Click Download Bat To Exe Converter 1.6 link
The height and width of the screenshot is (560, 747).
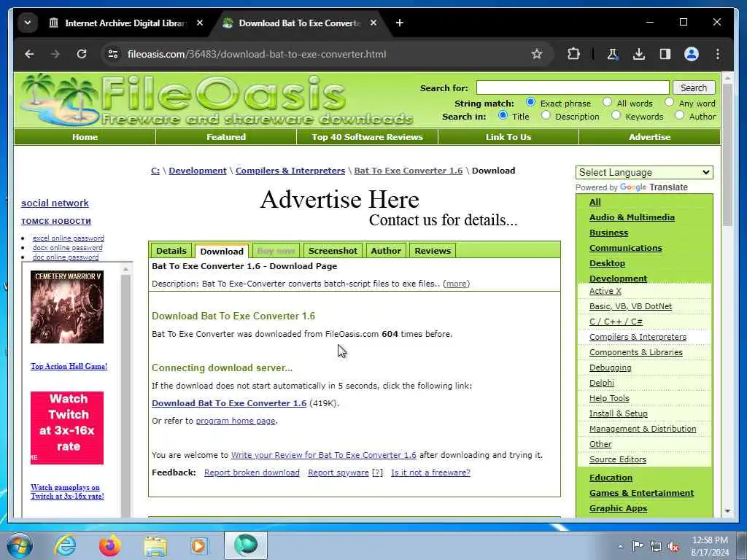tap(229, 403)
